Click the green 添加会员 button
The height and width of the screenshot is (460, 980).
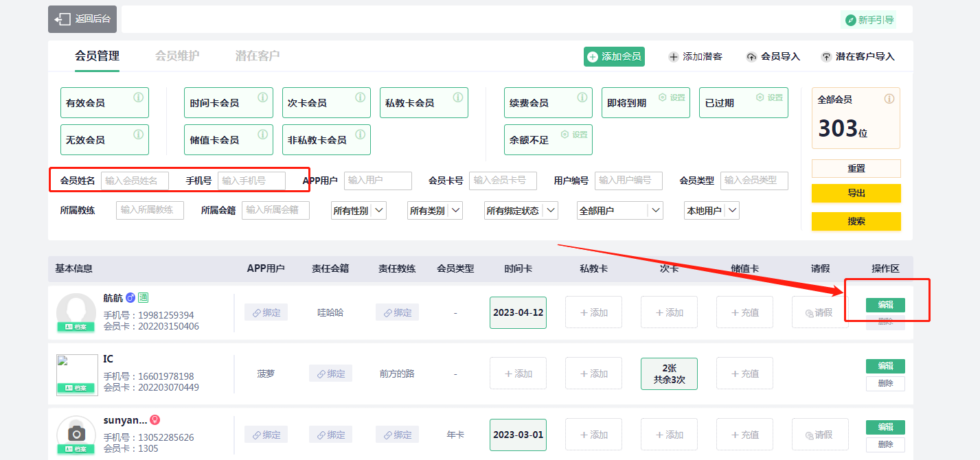(614, 57)
